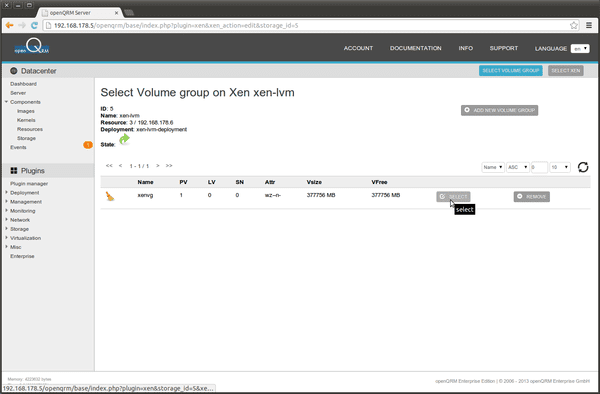Open the browser hamburger menu
The image size is (600, 394).
(589, 25)
